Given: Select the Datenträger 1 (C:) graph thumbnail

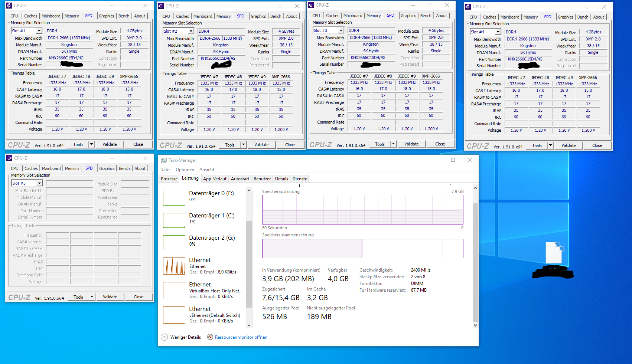Looking at the screenshot, I should click(174, 220).
